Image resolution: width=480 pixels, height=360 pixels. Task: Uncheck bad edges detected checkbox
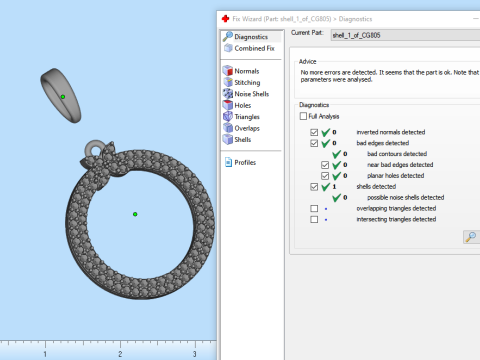click(x=314, y=143)
